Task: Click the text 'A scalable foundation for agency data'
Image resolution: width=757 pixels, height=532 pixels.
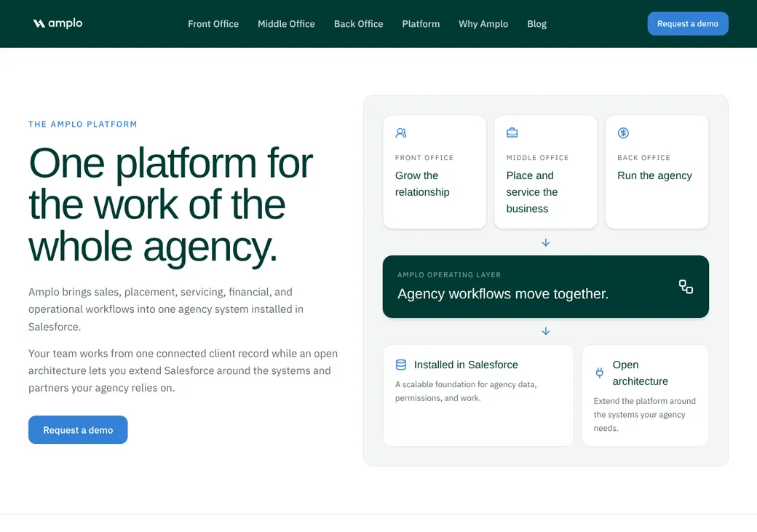Action: pyautogui.click(x=466, y=391)
